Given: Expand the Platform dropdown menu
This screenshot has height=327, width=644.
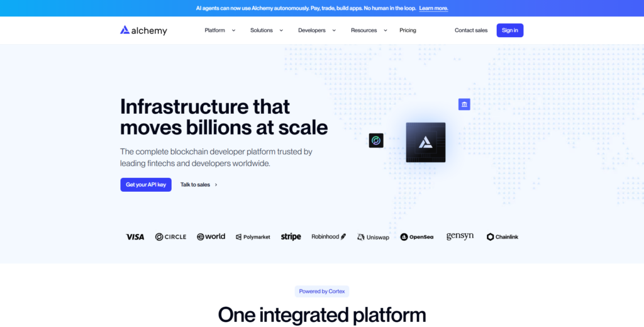Looking at the screenshot, I should [x=220, y=30].
